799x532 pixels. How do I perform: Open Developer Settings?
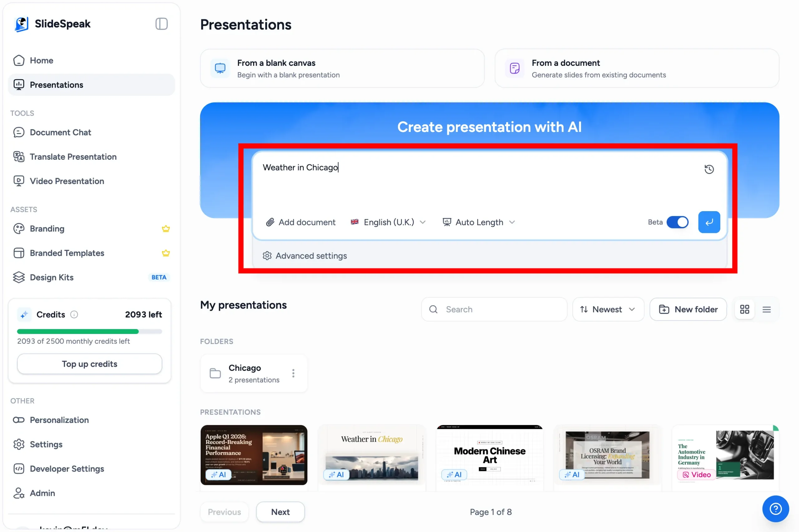coord(91,469)
